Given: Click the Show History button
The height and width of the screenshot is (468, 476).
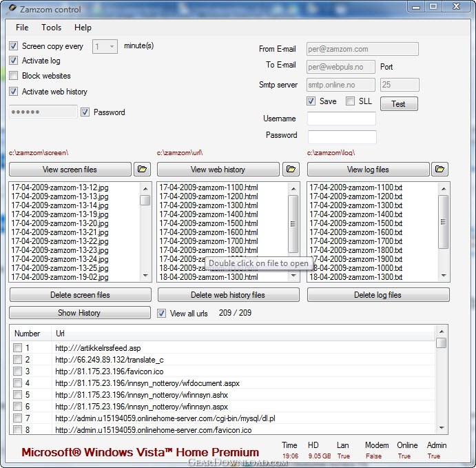Looking at the screenshot, I should [79, 312].
